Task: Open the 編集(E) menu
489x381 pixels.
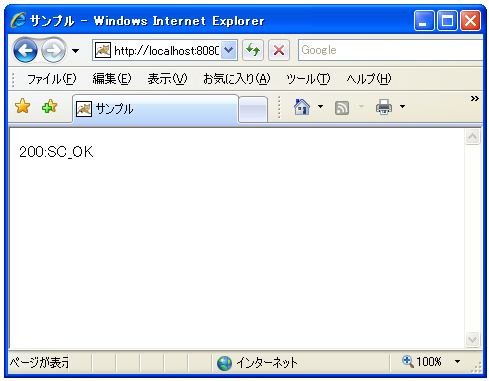Action: coord(112,79)
